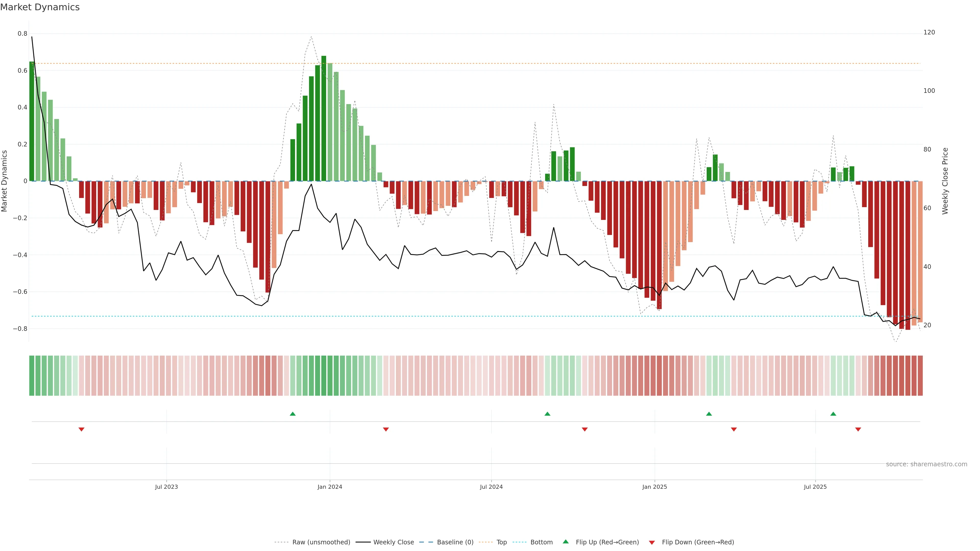Click the Jan 2024 x-axis label
The width and height of the screenshot is (980, 551).
coord(330,487)
